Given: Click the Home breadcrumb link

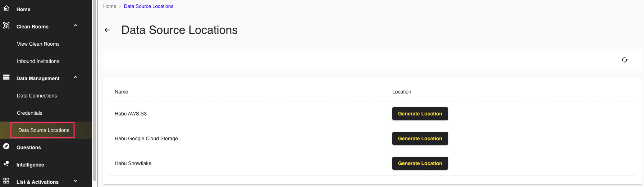Looking at the screenshot, I should pos(110,6).
